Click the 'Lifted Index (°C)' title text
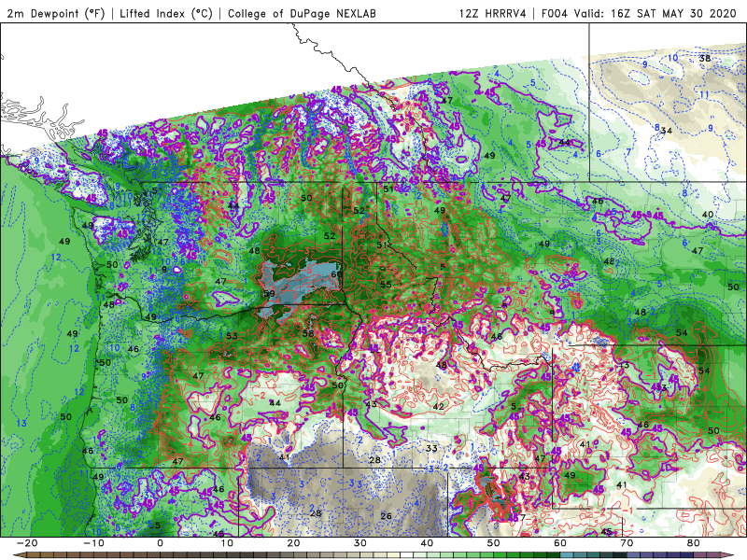 [x=166, y=14]
